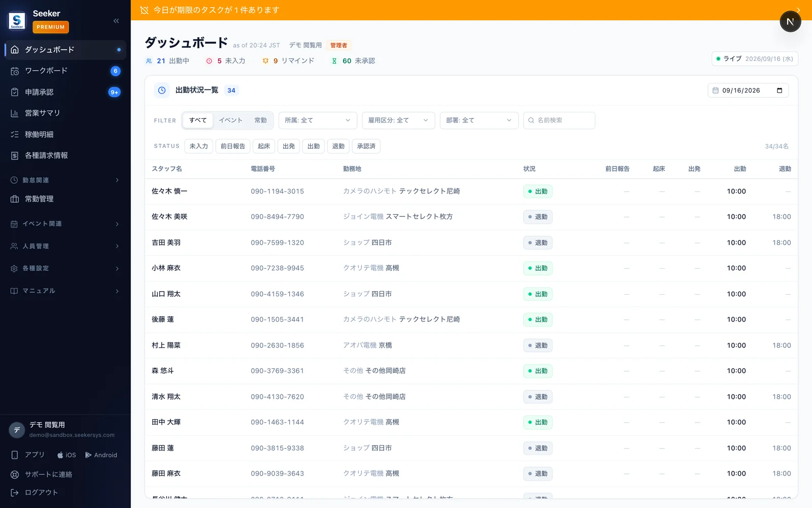The width and height of the screenshot is (812, 508).
Task: Click 後藤 蓮 row's workplace テックセレクト尼崎
Action: (429, 320)
